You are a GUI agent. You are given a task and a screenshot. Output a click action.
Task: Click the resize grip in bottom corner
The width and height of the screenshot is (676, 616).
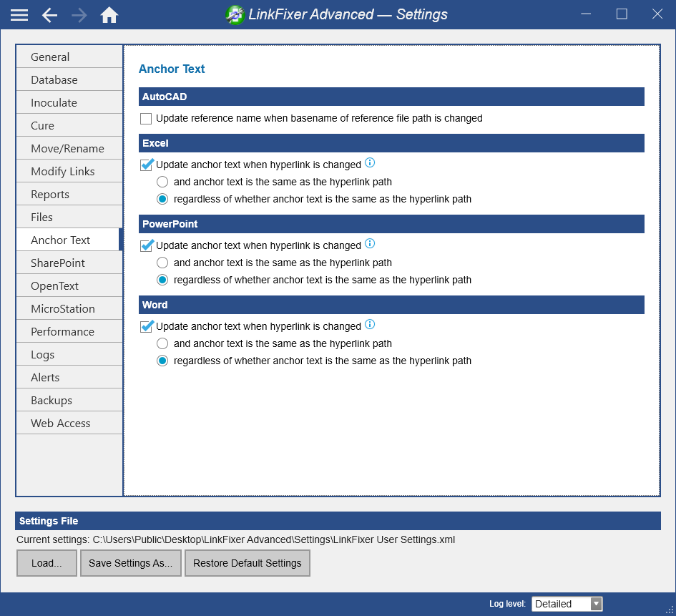670,610
